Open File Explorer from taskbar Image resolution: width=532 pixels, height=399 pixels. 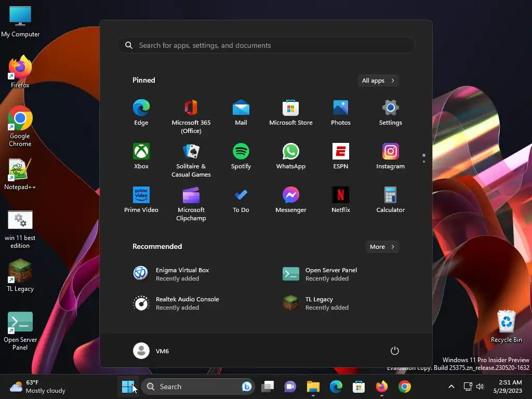313,387
